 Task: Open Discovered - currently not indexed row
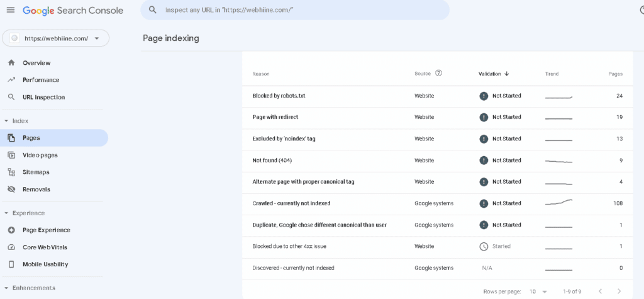coord(438,268)
